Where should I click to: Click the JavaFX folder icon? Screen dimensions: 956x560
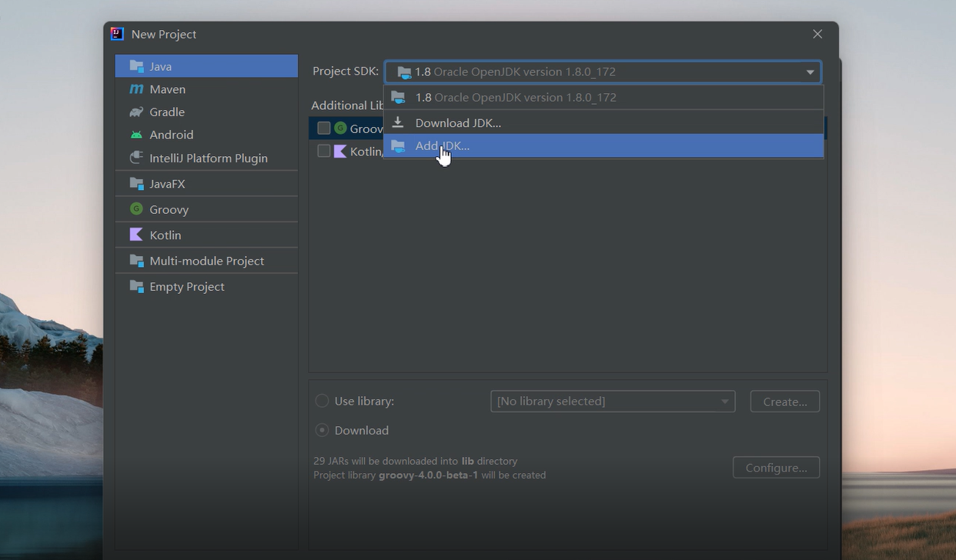137,184
